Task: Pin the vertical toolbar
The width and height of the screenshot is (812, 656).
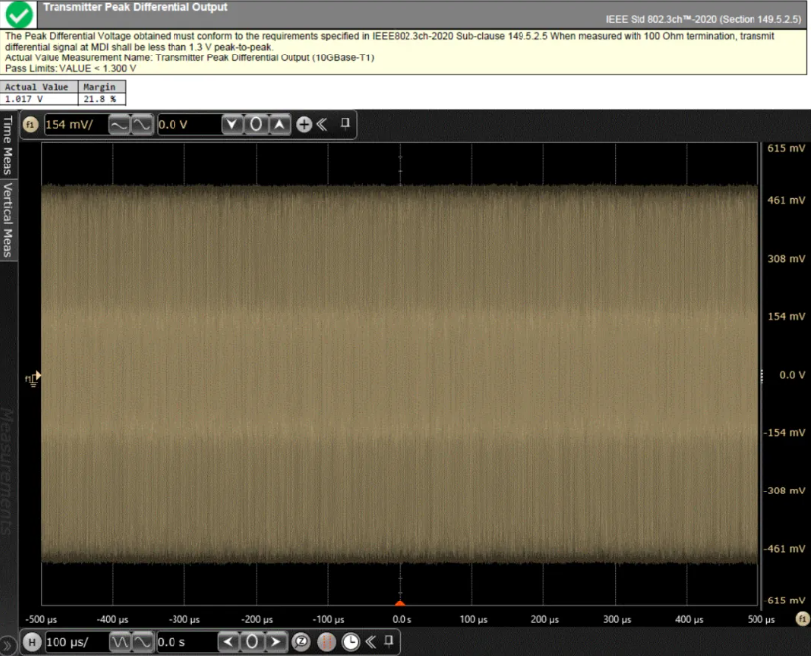Action: coord(345,124)
